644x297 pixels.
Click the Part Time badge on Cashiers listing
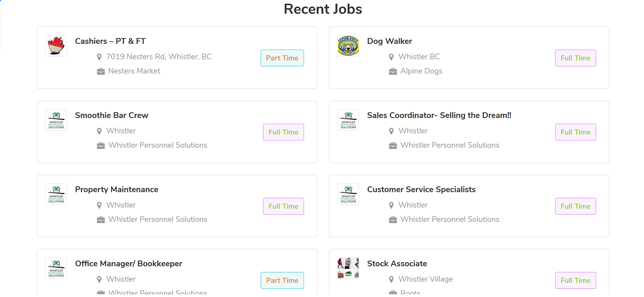coord(282,58)
